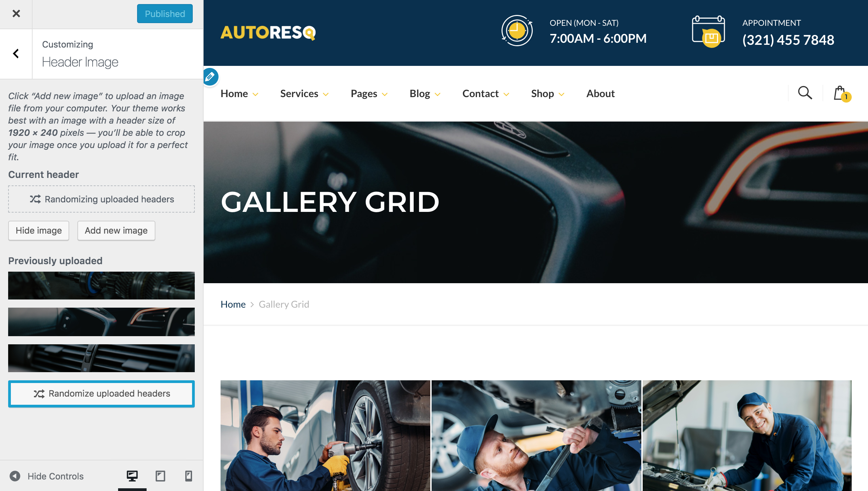The image size is (868, 491).
Task: Follow the Home breadcrumb link
Action: [x=233, y=304]
